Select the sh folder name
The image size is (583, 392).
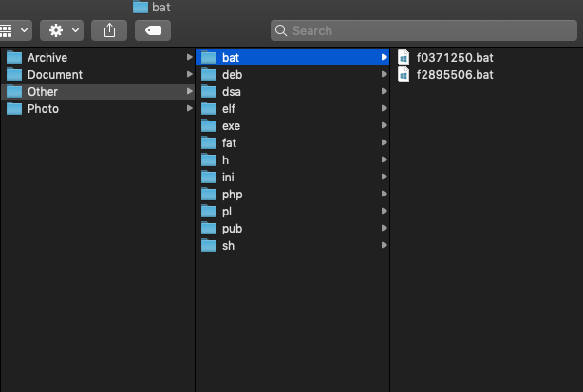(228, 246)
